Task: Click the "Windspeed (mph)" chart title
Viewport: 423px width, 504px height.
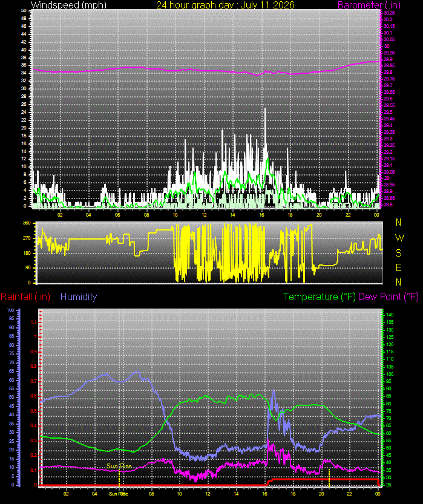Action: pos(68,5)
